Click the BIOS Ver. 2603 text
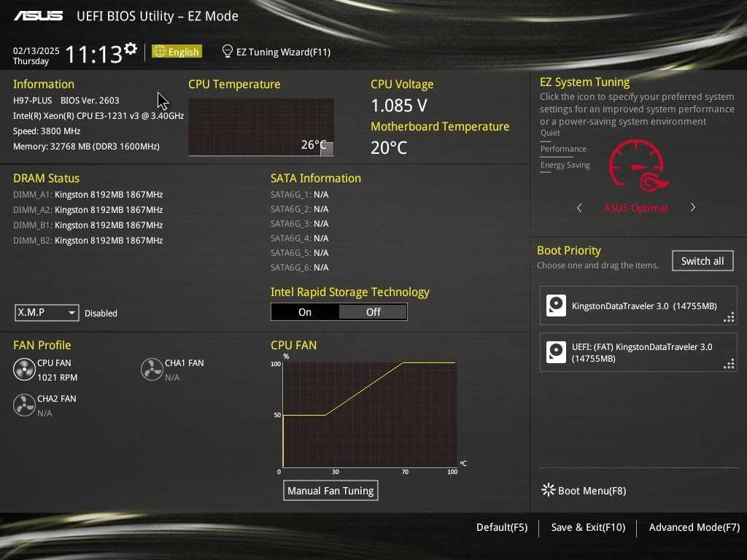Screen dimensions: 747x560 tap(90, 101)
